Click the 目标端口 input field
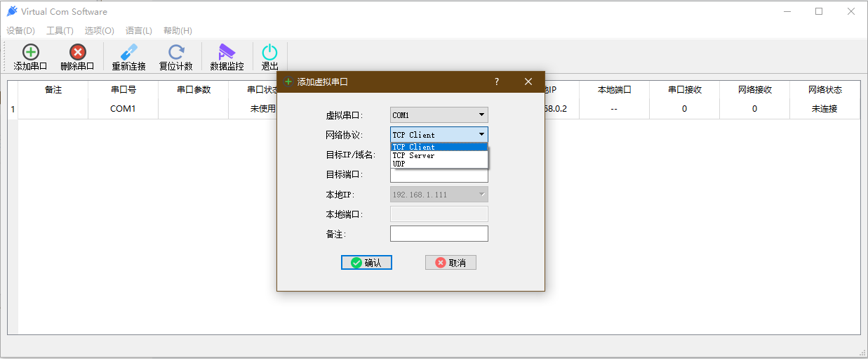This screenshot has width=868, height=359. (x=439, y=175)
